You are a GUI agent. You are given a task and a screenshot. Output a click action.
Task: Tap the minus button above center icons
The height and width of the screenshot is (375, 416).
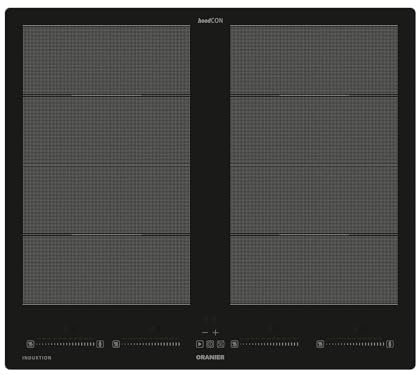pos(205,332)
